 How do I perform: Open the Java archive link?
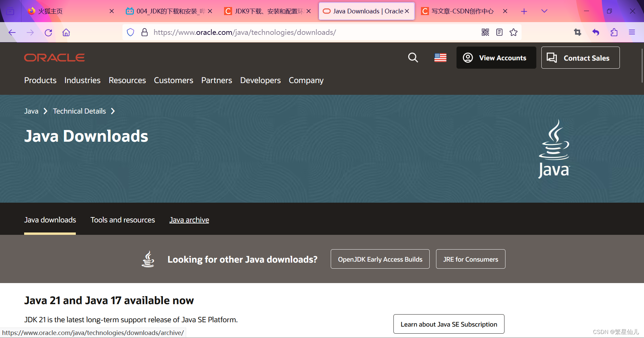tap(189, 220)
